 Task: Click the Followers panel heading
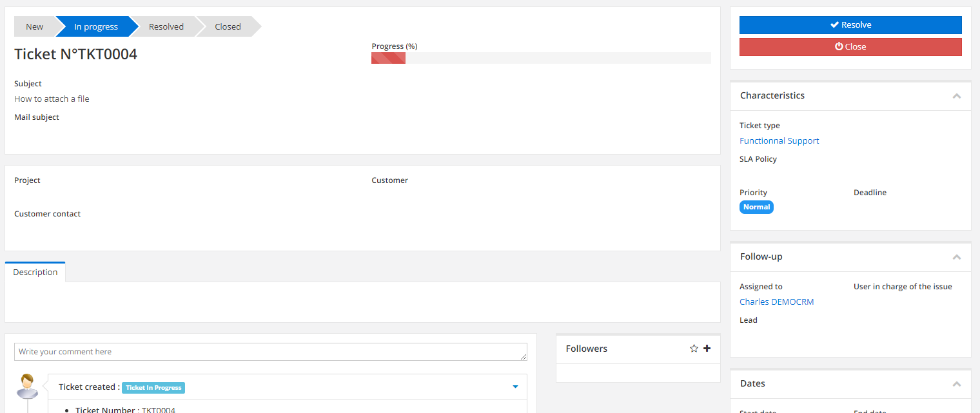pos(587,349)
